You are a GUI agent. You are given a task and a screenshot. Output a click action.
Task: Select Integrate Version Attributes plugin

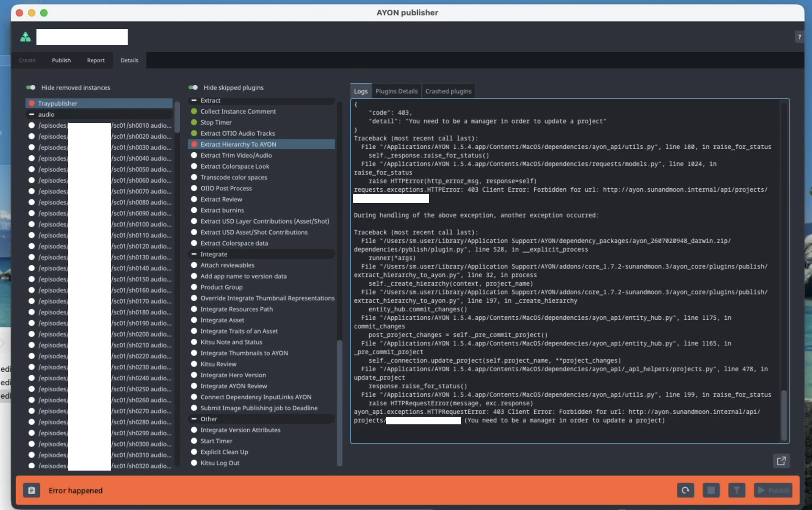pyautogui.click(x=261, y=430)
